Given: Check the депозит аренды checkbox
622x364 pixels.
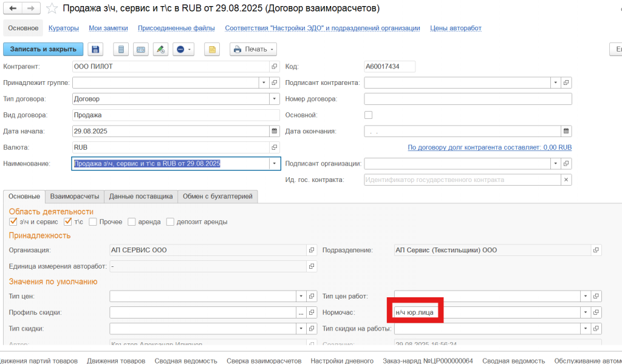Looking at the screenshot, I should [171, 222].
